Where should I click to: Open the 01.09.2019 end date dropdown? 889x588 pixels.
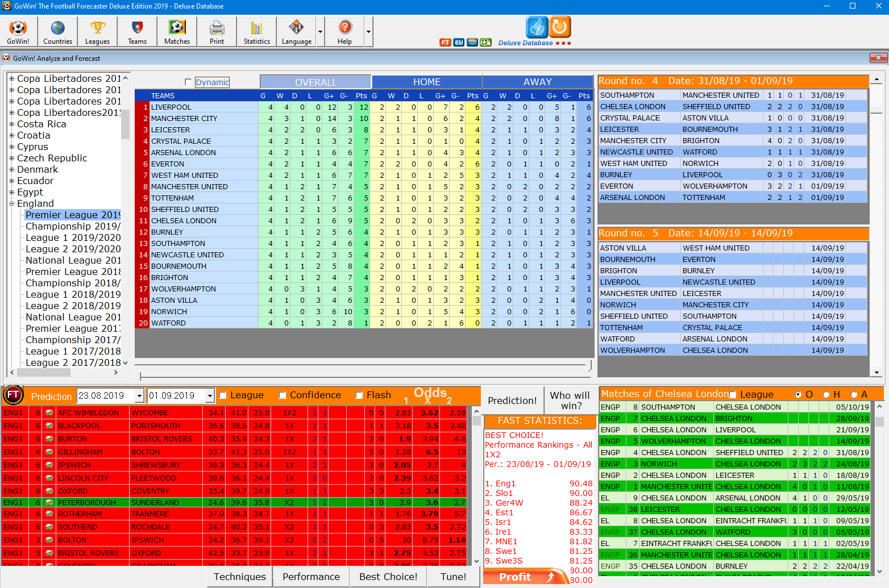click(210, 395)
